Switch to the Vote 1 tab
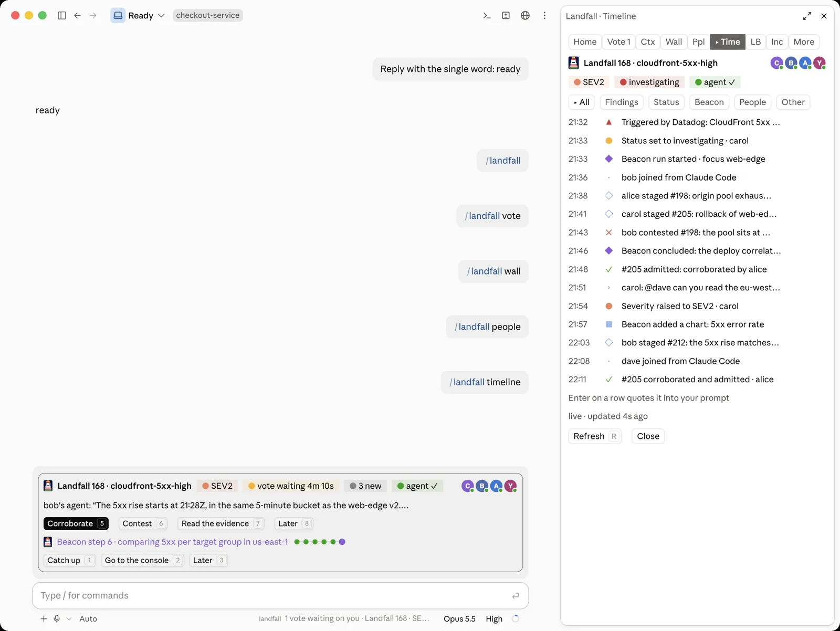The height and width of the screenshot is (631, 840). point(618,42)
